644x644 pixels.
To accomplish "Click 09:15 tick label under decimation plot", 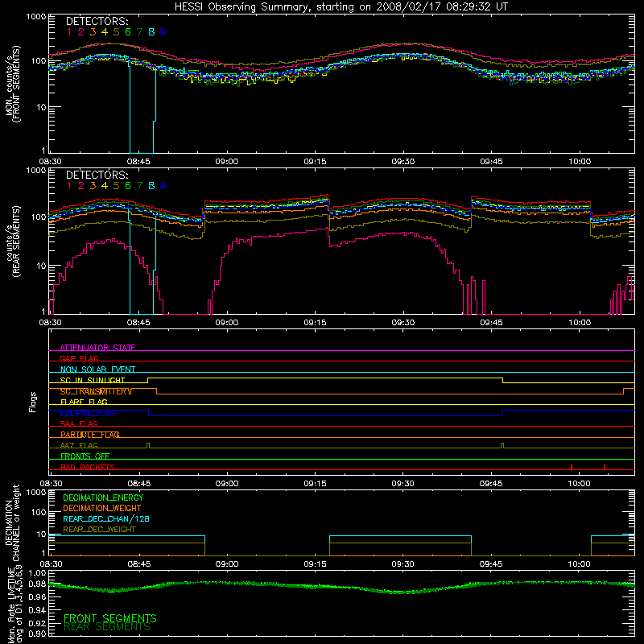I will coord(315,564).
